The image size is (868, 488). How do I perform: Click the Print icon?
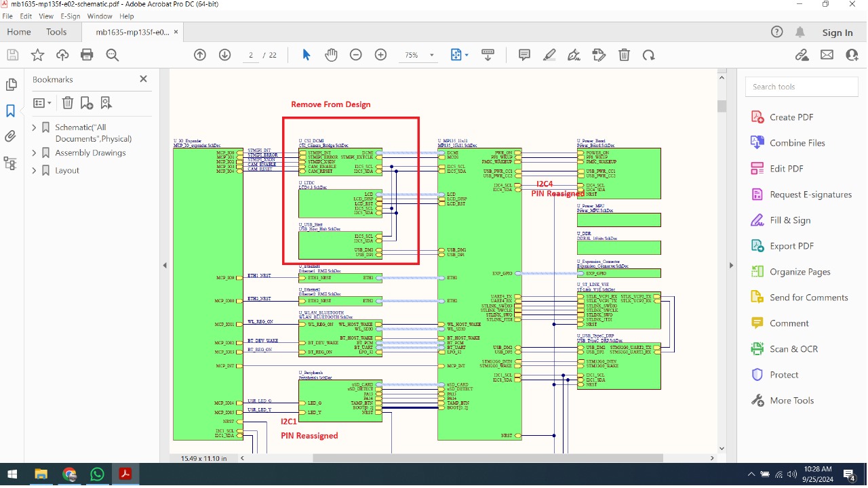(86, 55)
